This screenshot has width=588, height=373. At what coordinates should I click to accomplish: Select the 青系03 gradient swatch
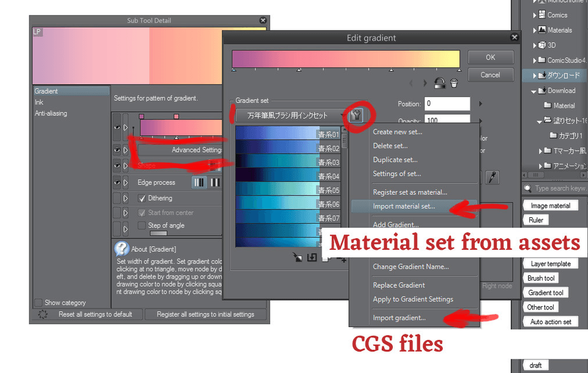(x=288, y=161)
